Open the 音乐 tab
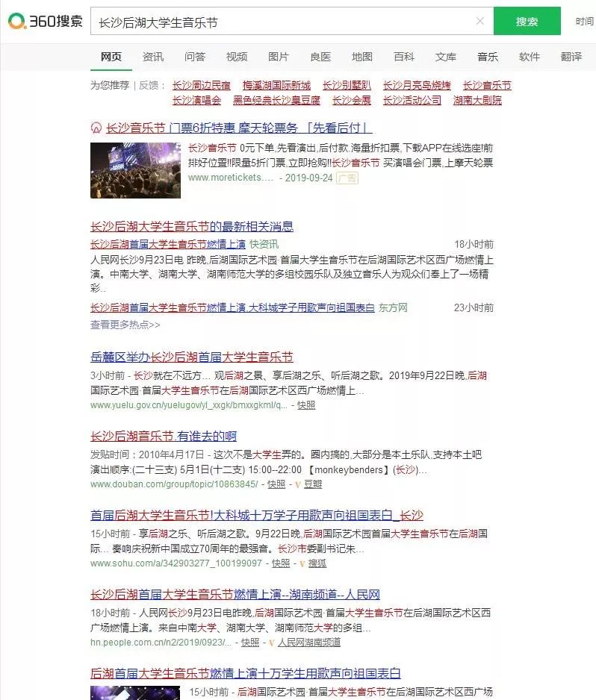596x700 pixels. 488,57
